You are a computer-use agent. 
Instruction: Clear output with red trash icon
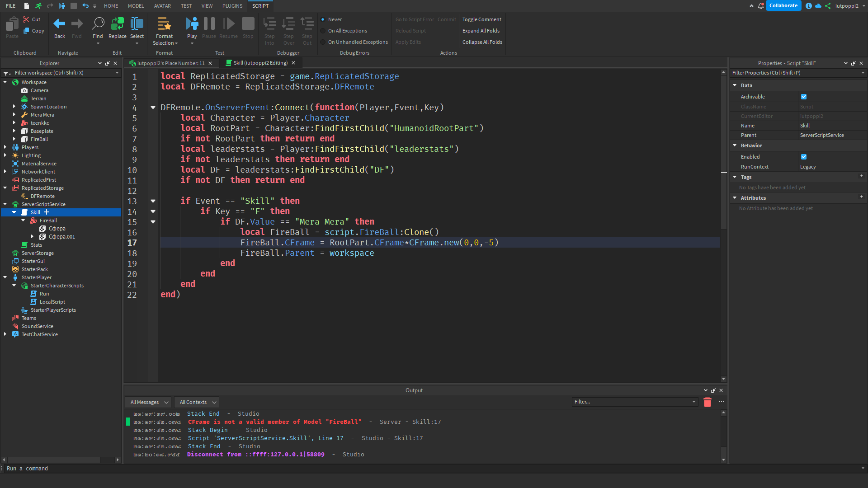tap(708, 402)
